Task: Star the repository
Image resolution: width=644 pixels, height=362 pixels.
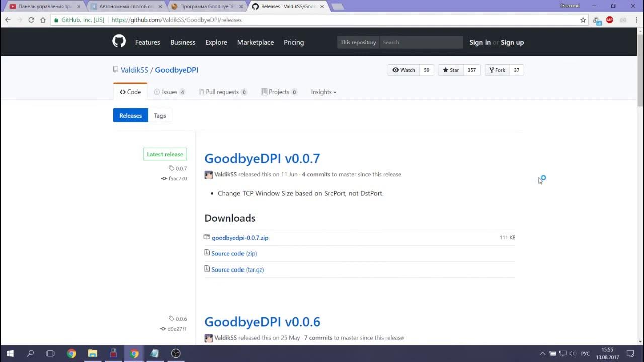Action: click(x=450, y=70)
